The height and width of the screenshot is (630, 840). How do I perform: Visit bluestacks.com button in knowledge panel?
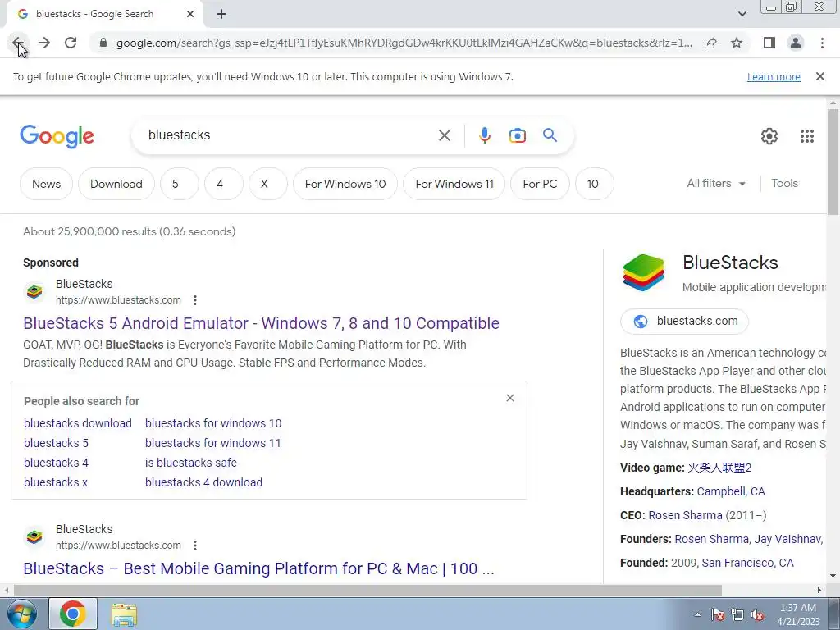coord(684,321)
